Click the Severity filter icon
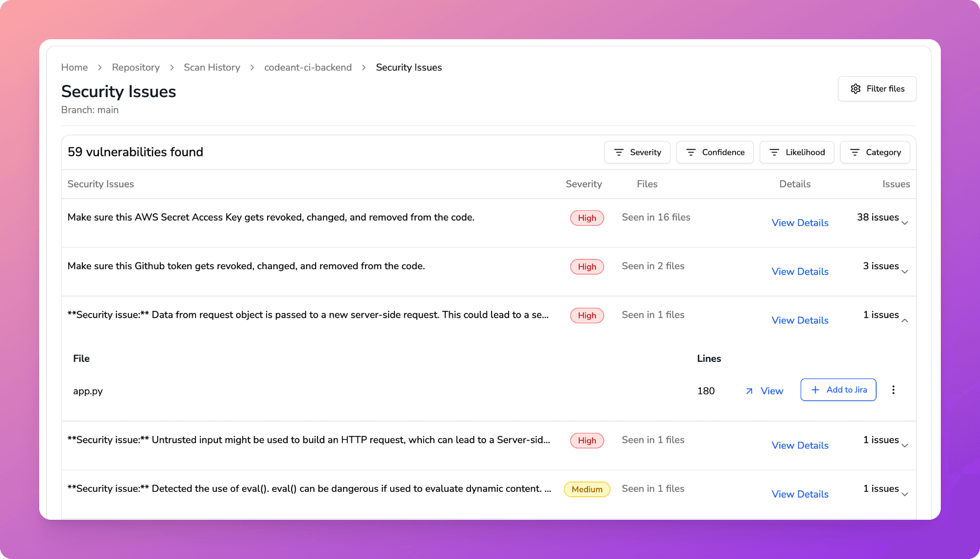The image size is (980, 559). point(619,152)
